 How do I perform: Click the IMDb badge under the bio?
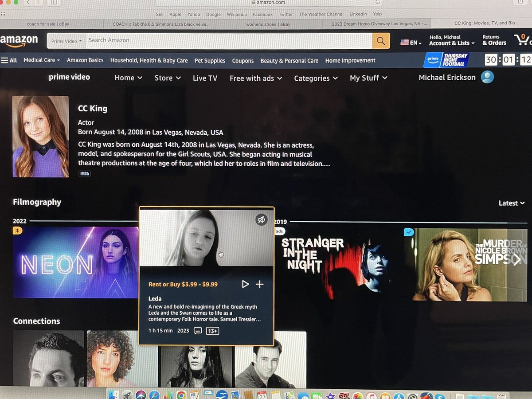pyautogui.click(x=84, y=174)
